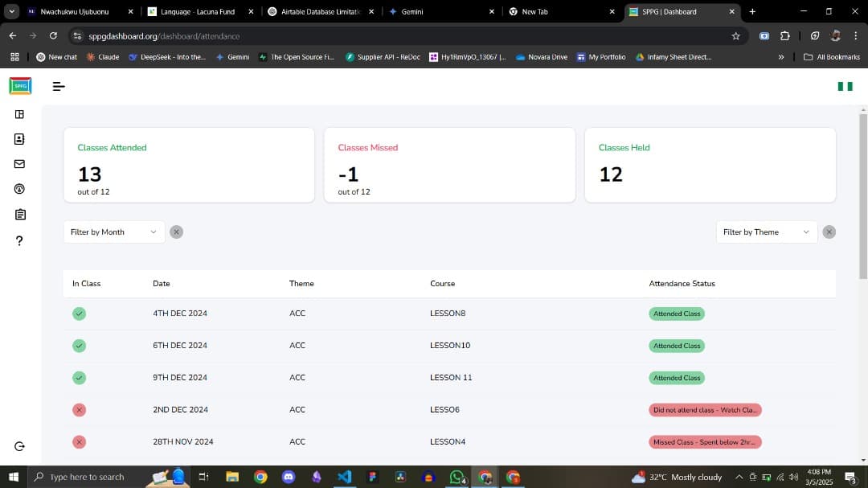Click the Missed Class status badge

pyautogui.click(x=706, y=442)
